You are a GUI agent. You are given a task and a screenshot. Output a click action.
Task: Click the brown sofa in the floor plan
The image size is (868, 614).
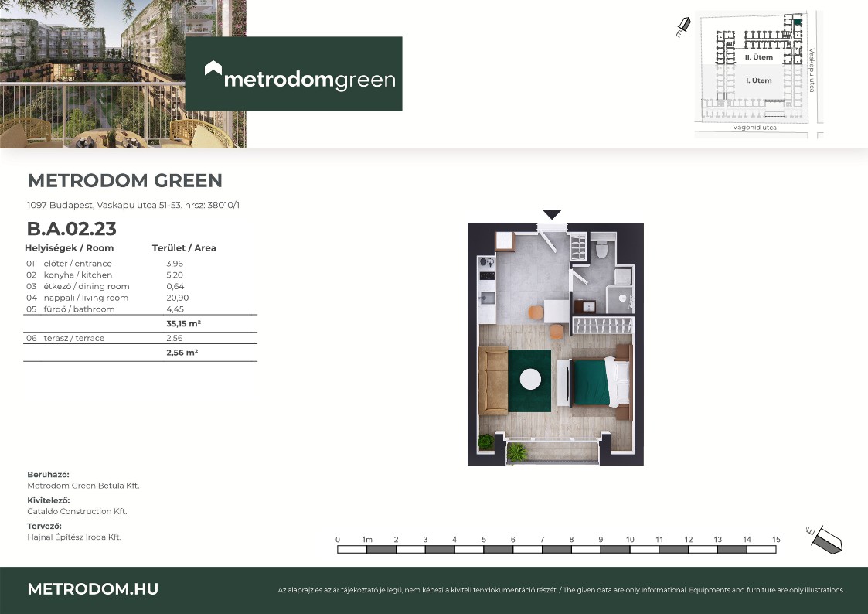[493, 381]
